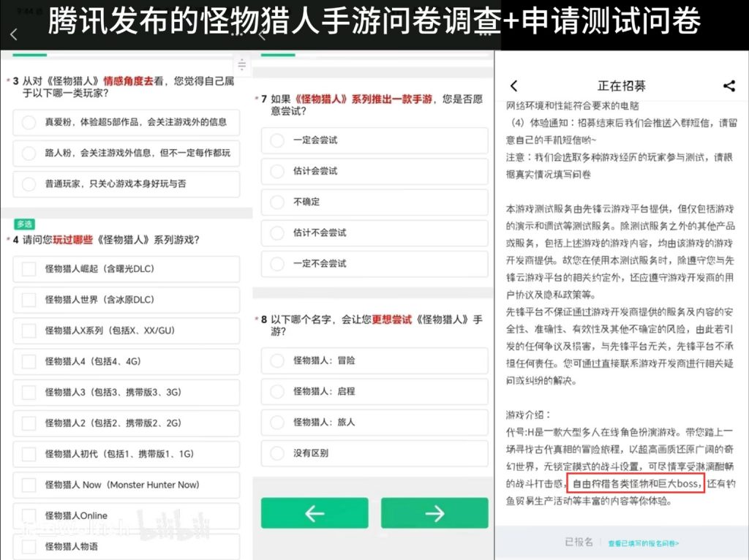Choose 没有区别 for question 8
The height and width of the screenshot is (560, 749).
tap(374, 453)
